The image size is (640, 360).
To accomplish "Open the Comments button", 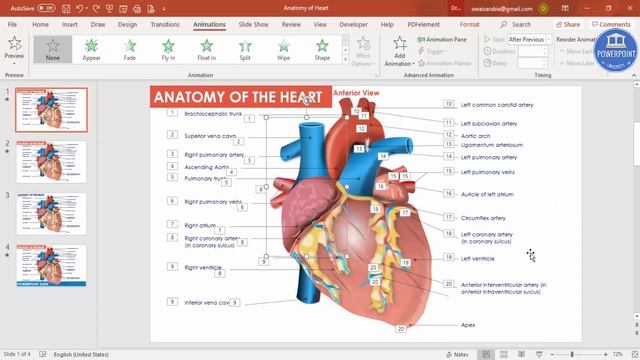I will (611, 24).
